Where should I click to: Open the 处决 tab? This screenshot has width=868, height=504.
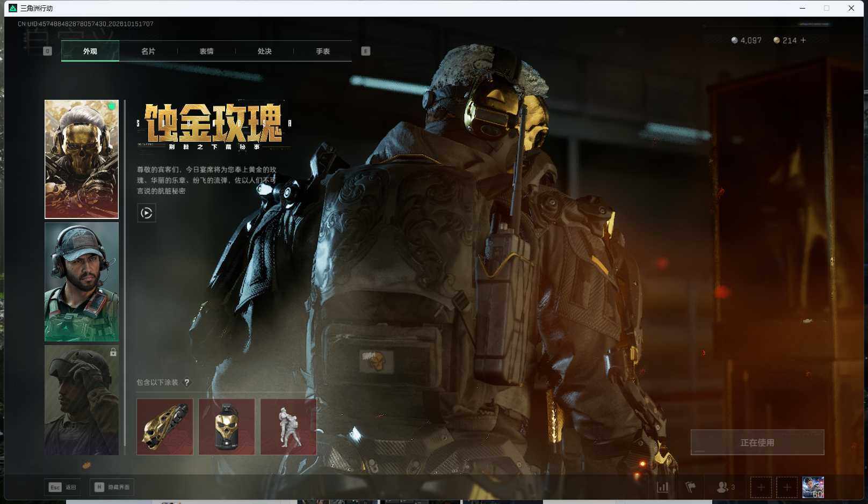(264, 51)
